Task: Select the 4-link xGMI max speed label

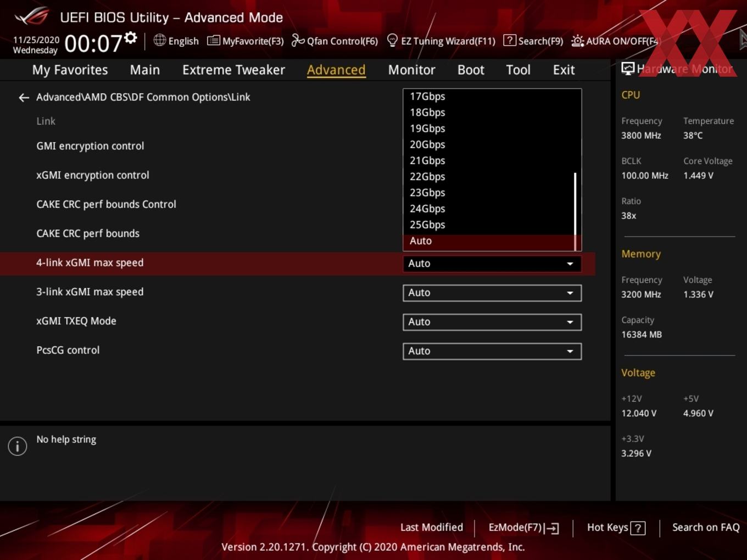Action: pyautogui.click(x=90, y=263)
